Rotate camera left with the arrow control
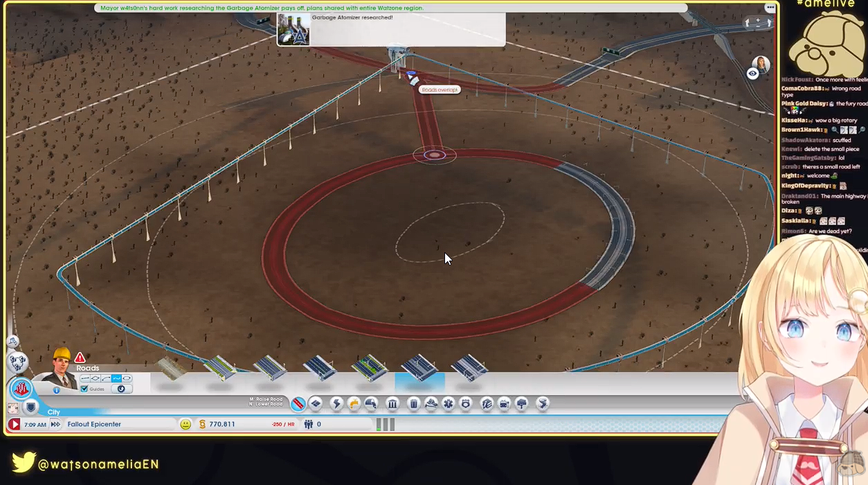Viewport: 868px width, 485px height. click(747, 23)
